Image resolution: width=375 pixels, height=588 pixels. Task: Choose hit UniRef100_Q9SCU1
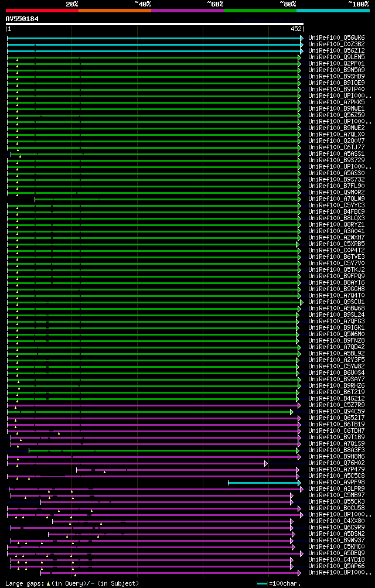pos(336,302)
